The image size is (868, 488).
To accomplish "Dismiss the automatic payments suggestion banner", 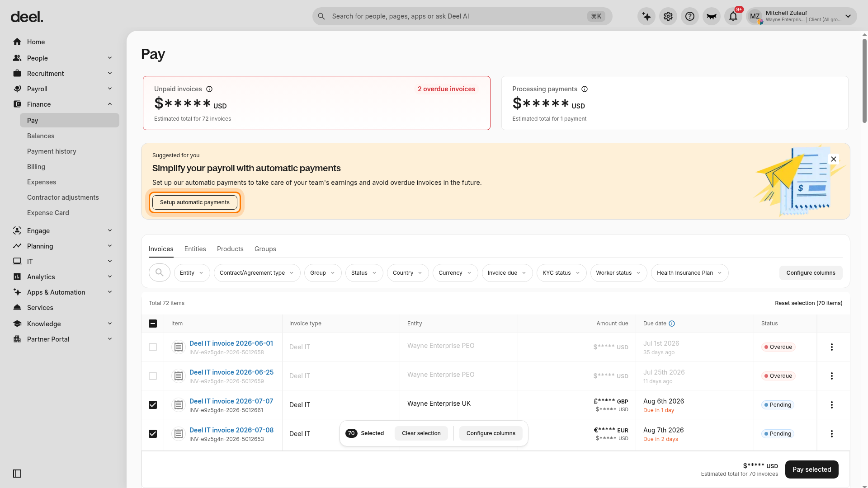I will tap(834, 159).
